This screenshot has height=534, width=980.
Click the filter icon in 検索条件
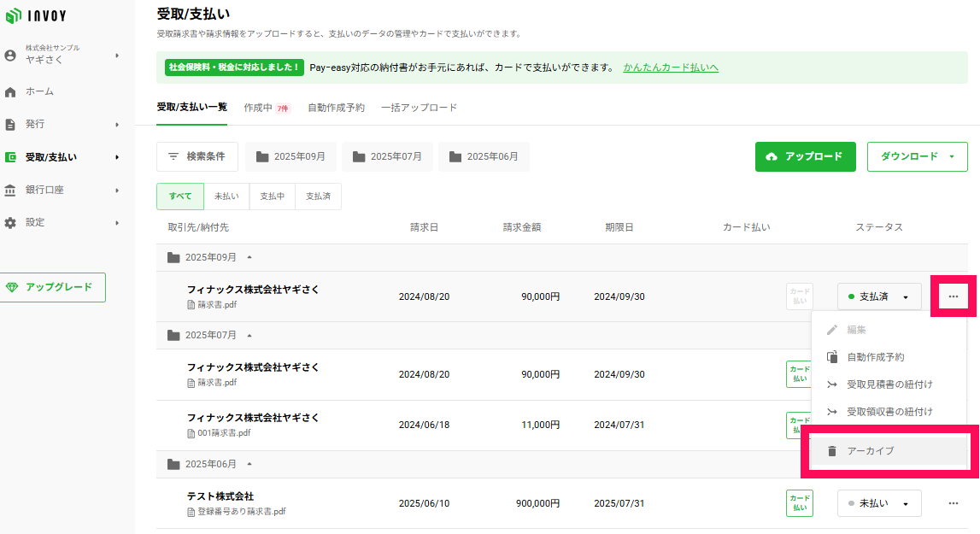click(x=173, y=156)
